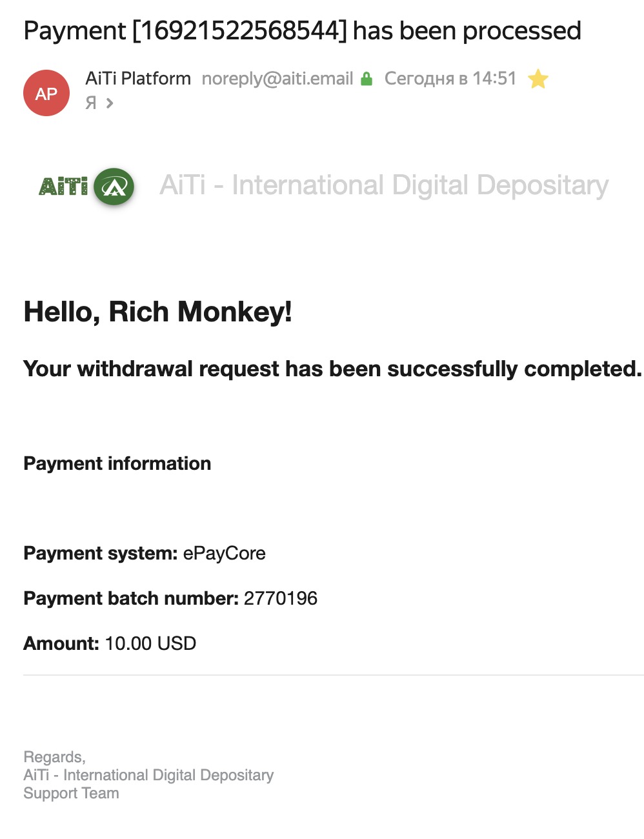
Task: Click the AiTi Platform sender name
Action: (x=138, y=79)
